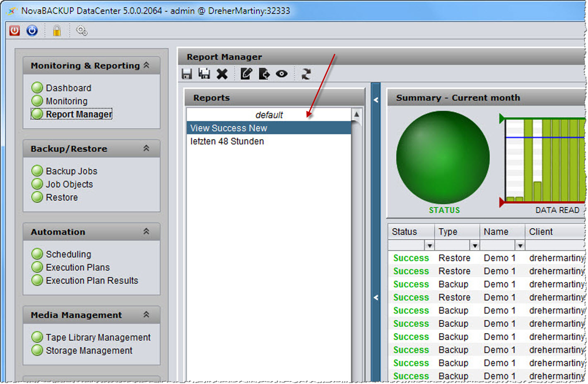588x384 pixels.
Task: Select the 'letzten 48 Stunden' report
Action: (x=269, y=141)
